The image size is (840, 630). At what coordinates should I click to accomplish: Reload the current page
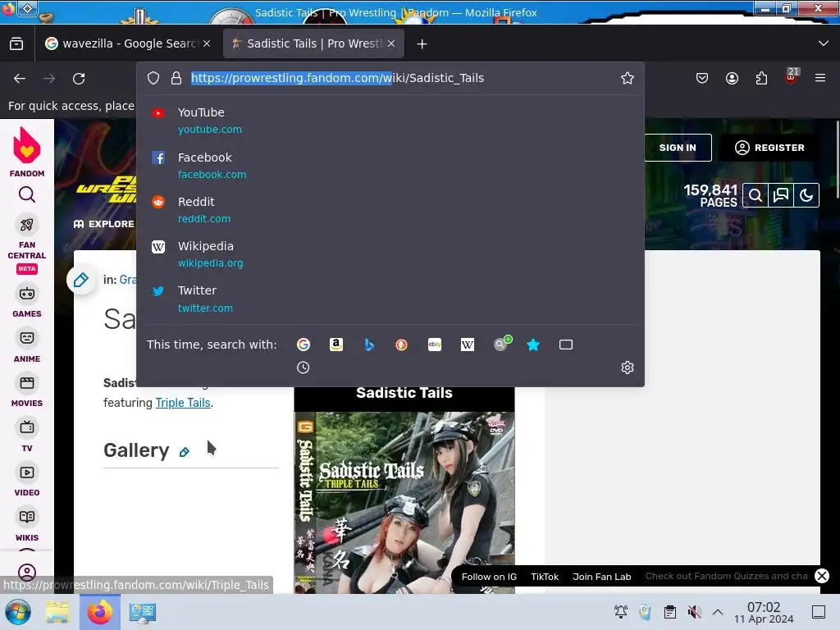79,79
